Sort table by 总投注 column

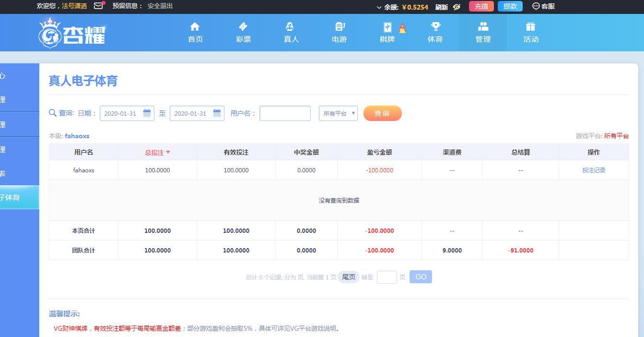tap(157, 152)
